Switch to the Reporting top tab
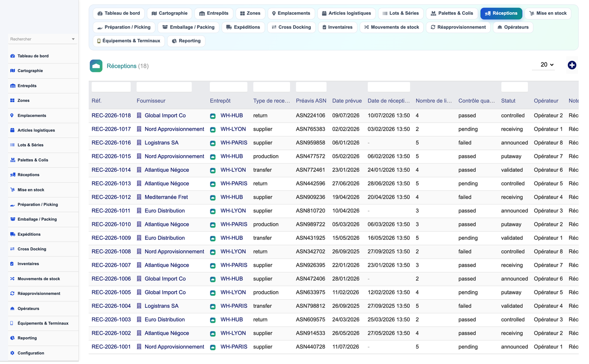589x364 pixels. pyautogui.click(x=186, y=41)
